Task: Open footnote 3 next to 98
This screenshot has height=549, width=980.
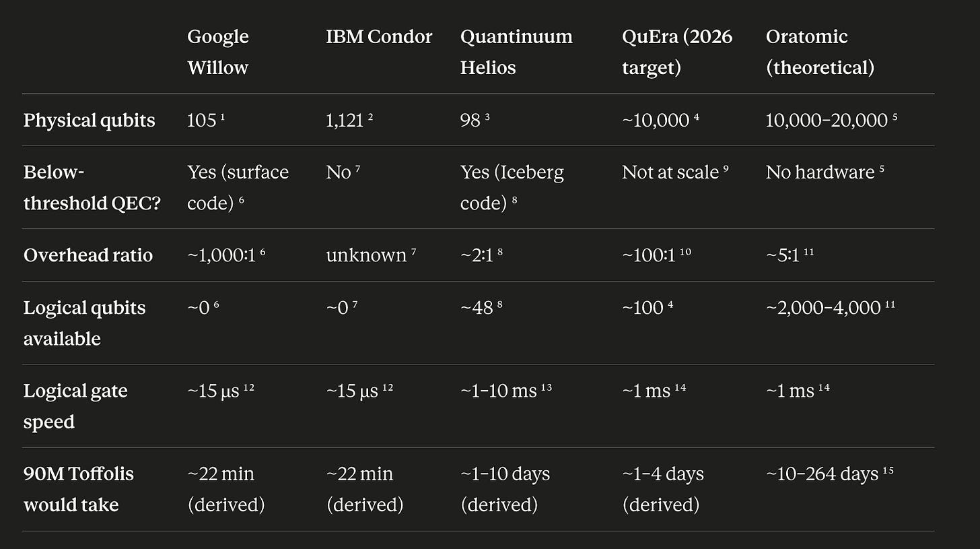Action: point(487,117)
